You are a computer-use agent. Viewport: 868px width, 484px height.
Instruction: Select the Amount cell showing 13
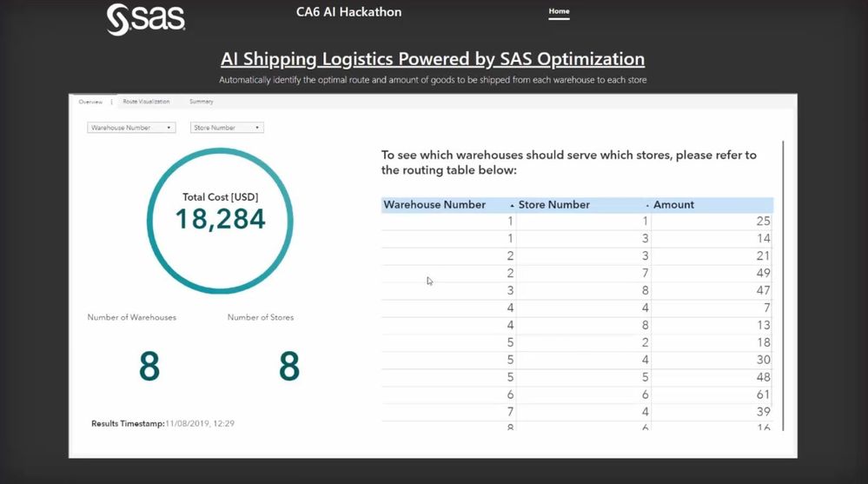[712, 325]
